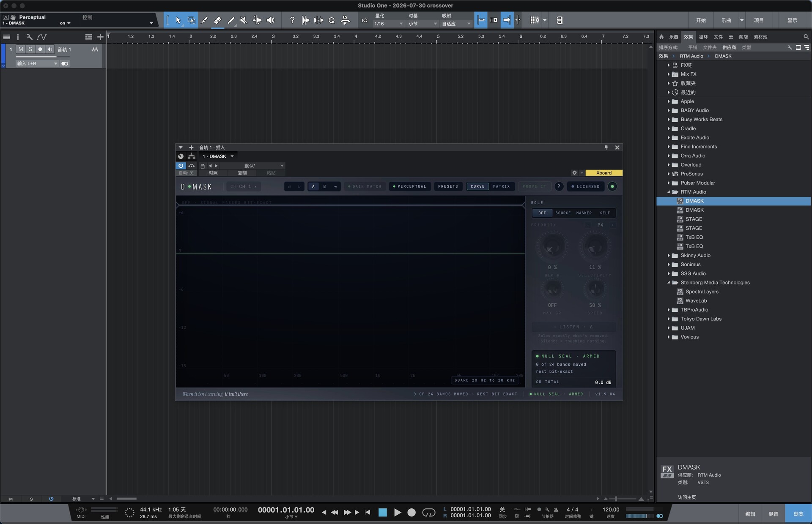Open plugin gear settings icon
Screen dimensions: 812x524
[x=574, y=173]
